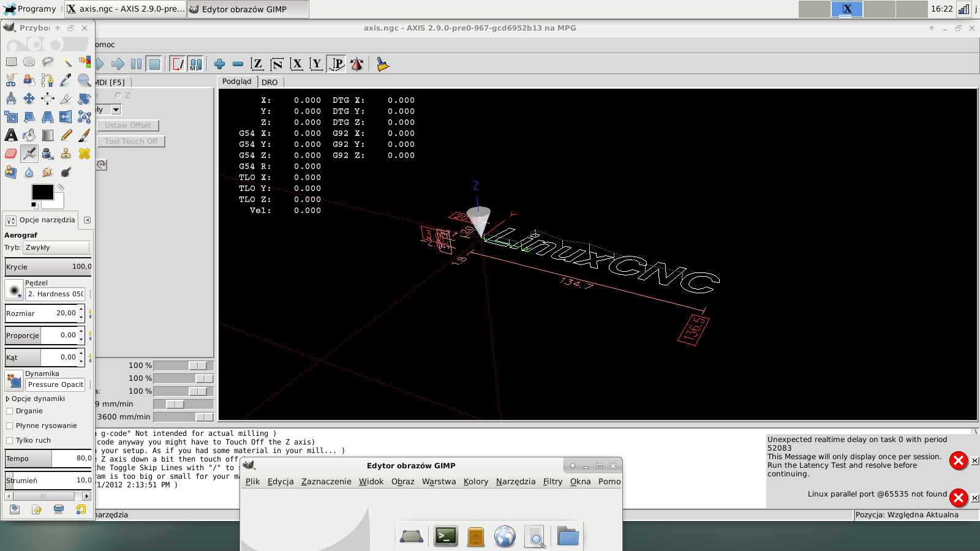Image resolution: width=980 pixels, height=551 pixels.
Task: Click AXIS Zoom In plus icon
Action: 220,64
